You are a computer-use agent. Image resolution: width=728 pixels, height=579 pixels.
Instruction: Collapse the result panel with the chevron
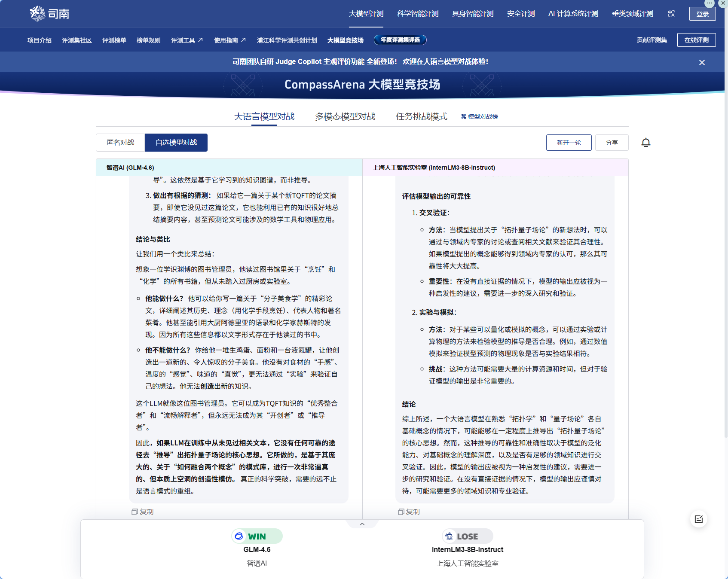coord(362,524)
